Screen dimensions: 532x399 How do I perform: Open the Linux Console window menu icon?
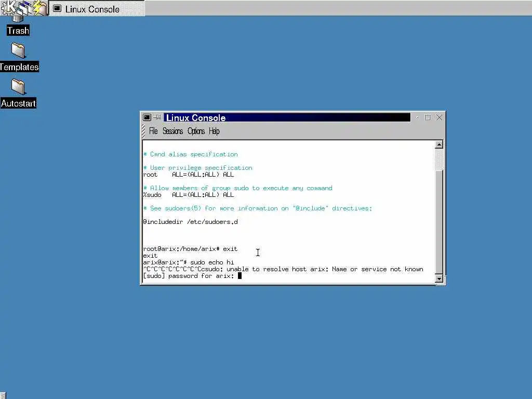pos(147,117)
